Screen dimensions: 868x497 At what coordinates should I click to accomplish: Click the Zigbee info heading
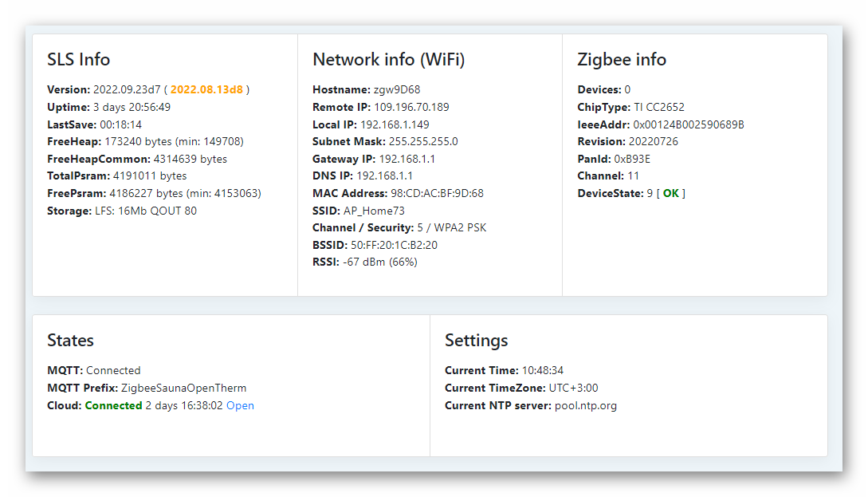[621, 60]
